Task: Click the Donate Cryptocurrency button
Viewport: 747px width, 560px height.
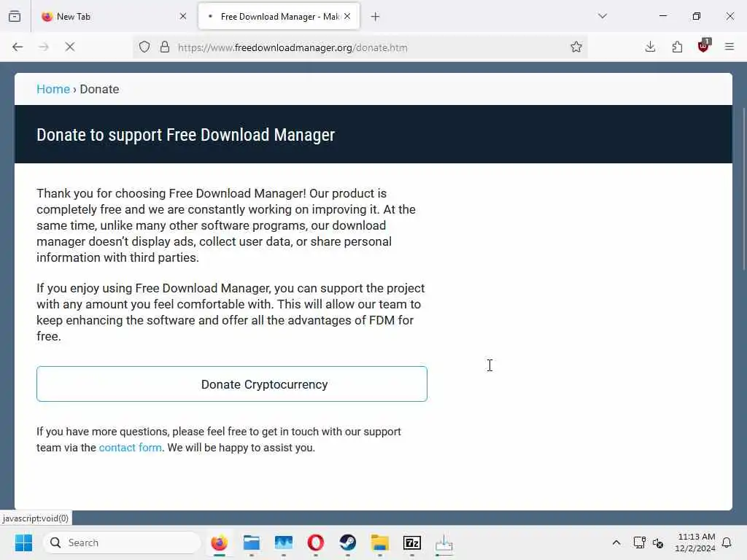Action: [232, 384]
